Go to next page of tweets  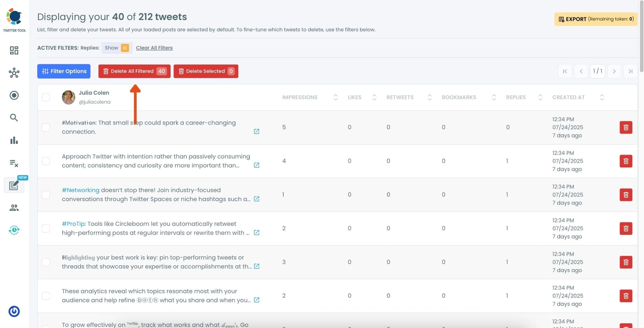click(x=614, y=71)
